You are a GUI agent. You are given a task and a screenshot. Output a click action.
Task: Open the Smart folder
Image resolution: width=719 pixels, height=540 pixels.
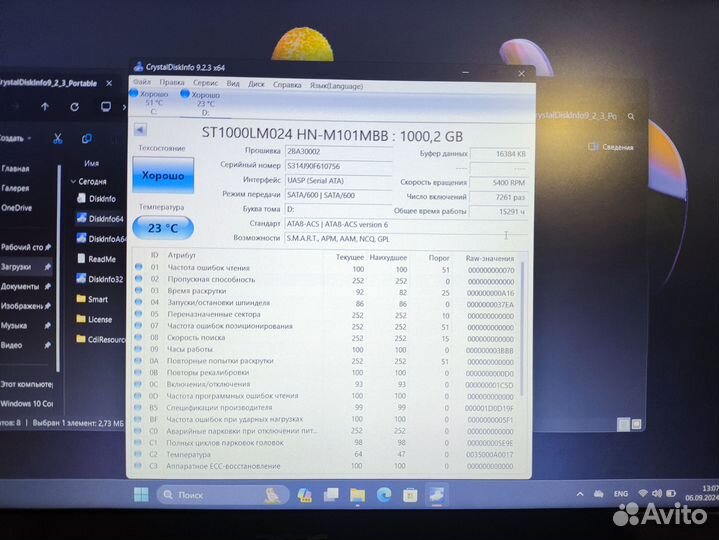pos(97,299)
